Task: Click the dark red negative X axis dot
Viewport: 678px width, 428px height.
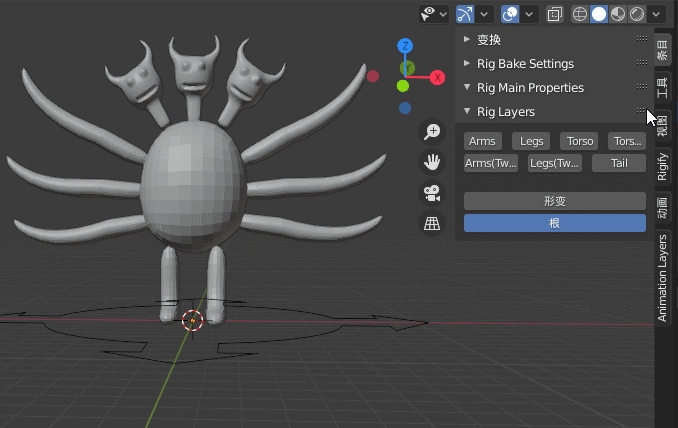Action: 373,77
